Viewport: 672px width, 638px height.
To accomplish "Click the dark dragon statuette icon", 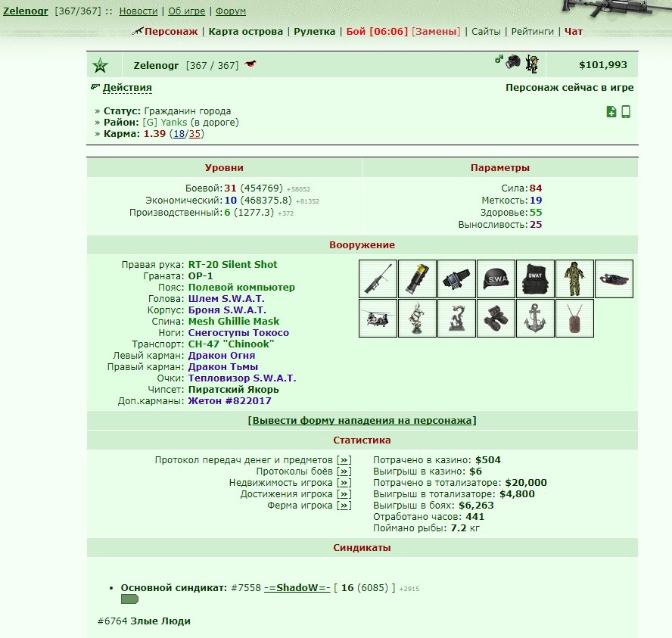I will click(x=456, y=319).
